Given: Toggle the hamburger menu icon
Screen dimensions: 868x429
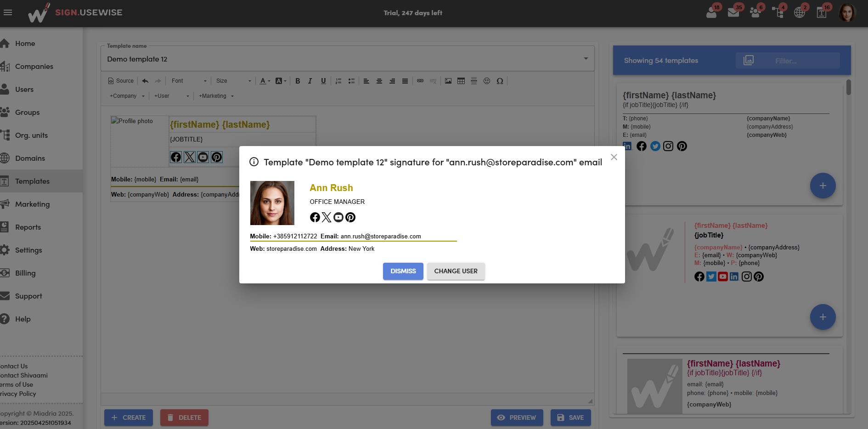Looking at the screenshot, I should [8, 12].
